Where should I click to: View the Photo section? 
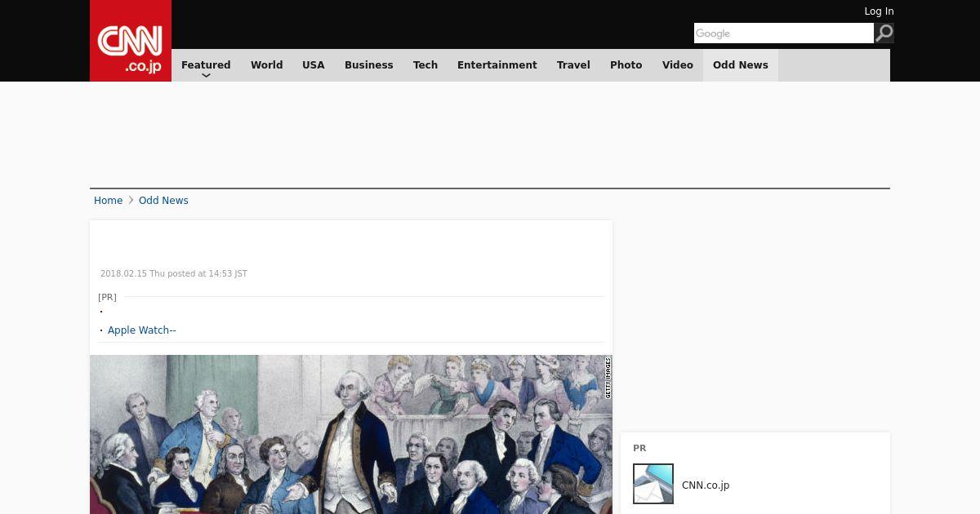(626, 65)
